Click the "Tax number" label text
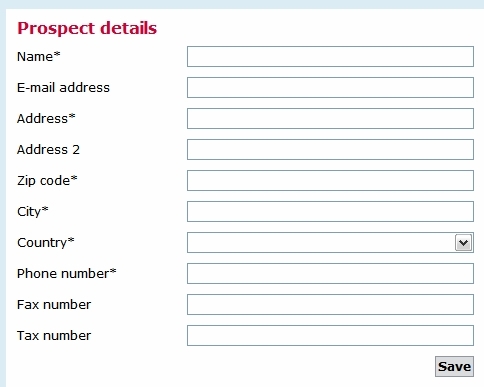 [54, 336]
